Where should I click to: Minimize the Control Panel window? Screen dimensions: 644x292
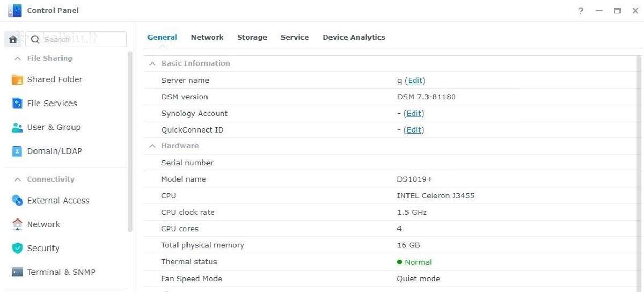(x=599, y=11)
